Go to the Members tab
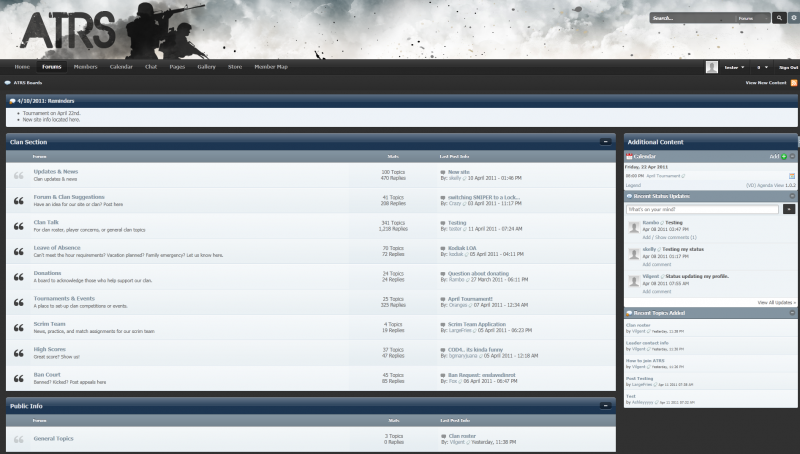Viewport: 800px width, 454px height. pyautogui.click(x=85, y=67)
